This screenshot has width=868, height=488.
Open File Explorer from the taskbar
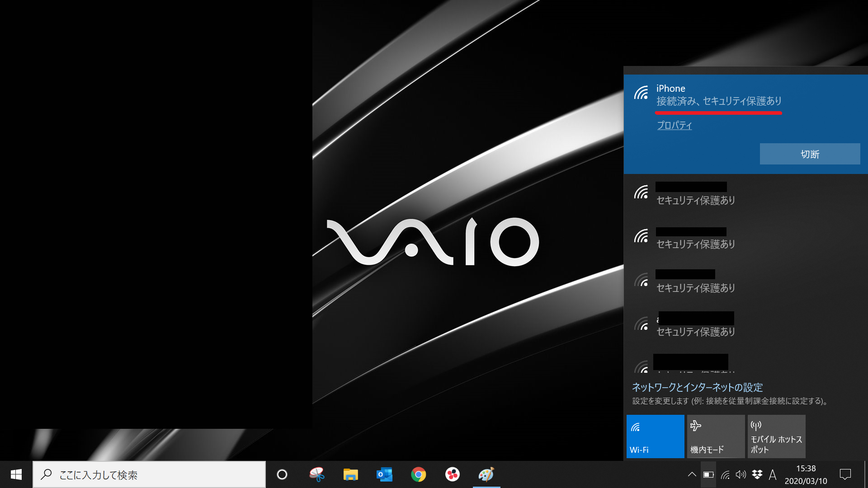point(351,474)
